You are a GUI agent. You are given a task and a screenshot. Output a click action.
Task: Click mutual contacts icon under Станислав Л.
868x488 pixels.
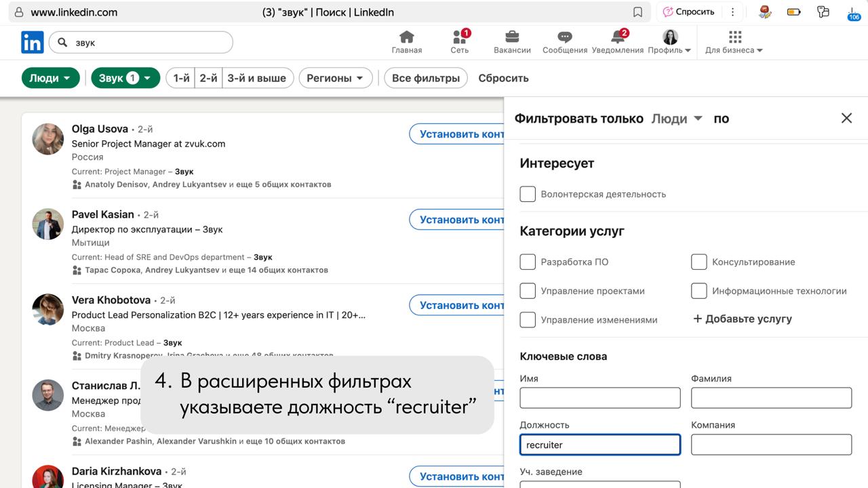click(x=77, y=441)
